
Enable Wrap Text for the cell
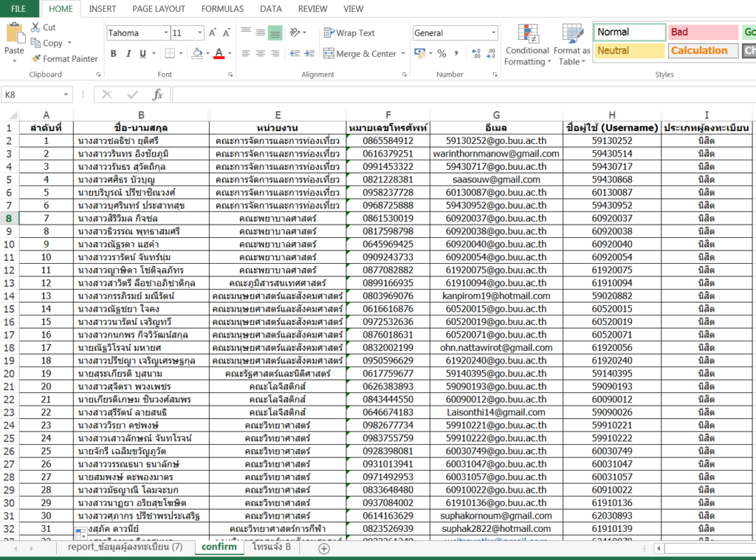[348, 33]
